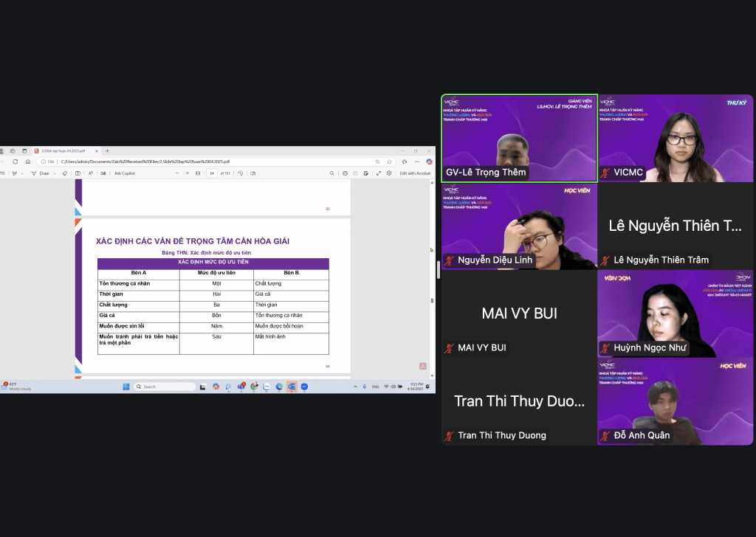This screenshot has height=537, width=756.
Task: Expand the highlight tool dropdown arrow
Action: (x=22, y=173)
